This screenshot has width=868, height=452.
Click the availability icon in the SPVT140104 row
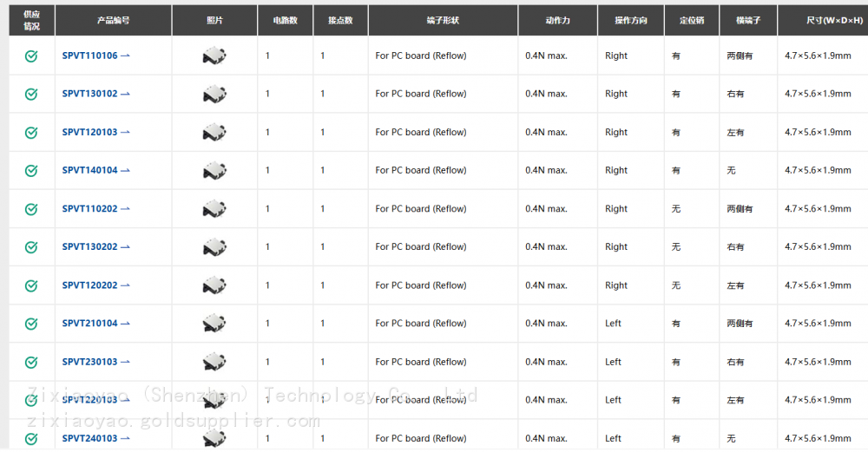click(x=31, y=171)
